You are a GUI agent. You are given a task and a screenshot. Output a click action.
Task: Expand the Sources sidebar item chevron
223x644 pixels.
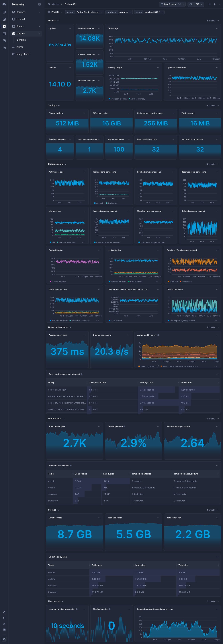coord(39,12)
